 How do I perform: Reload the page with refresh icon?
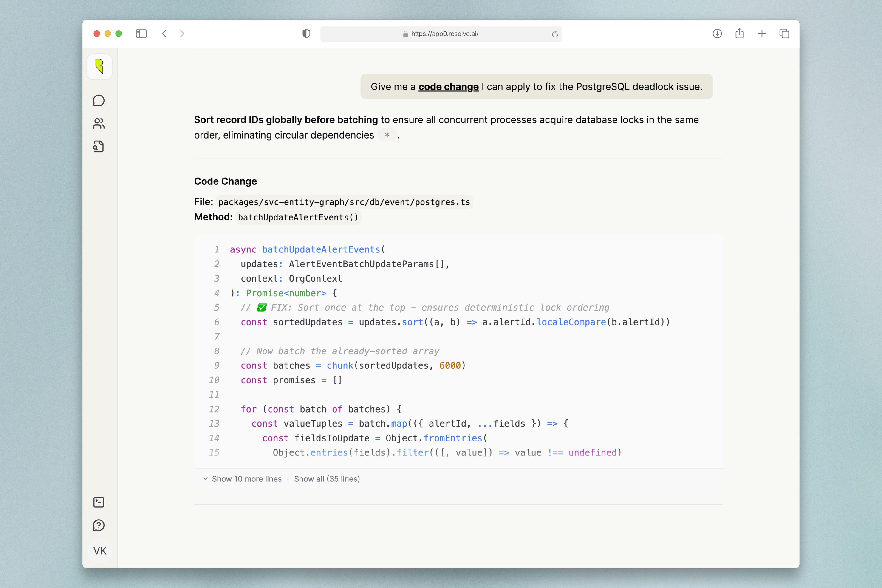coord(555,34)
